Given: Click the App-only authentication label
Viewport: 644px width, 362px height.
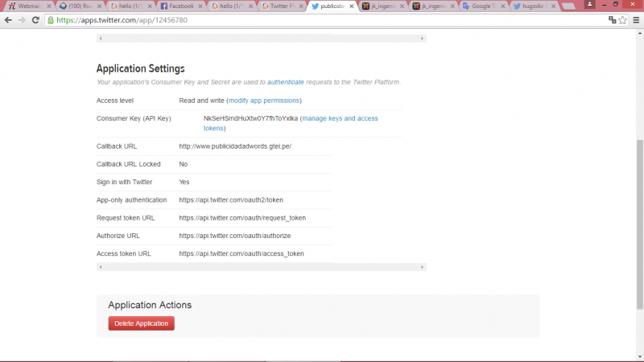Looking at the screenshot, I should (x=131, y=200).
